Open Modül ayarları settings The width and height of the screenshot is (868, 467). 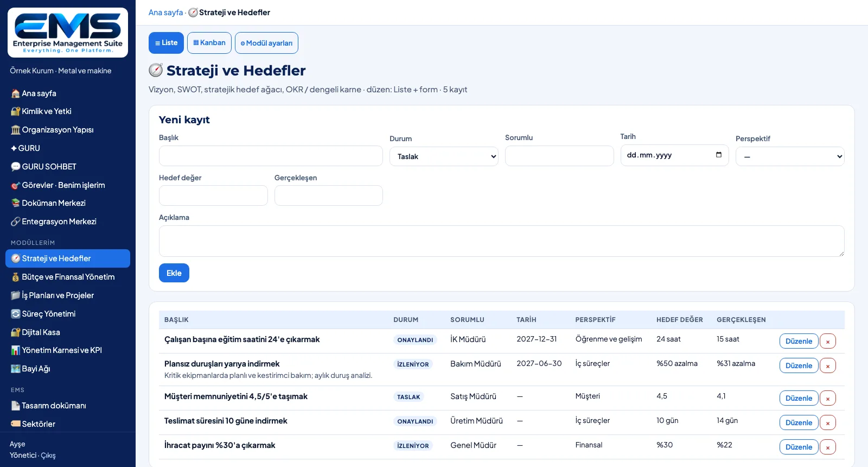click(x=266, y=43)
